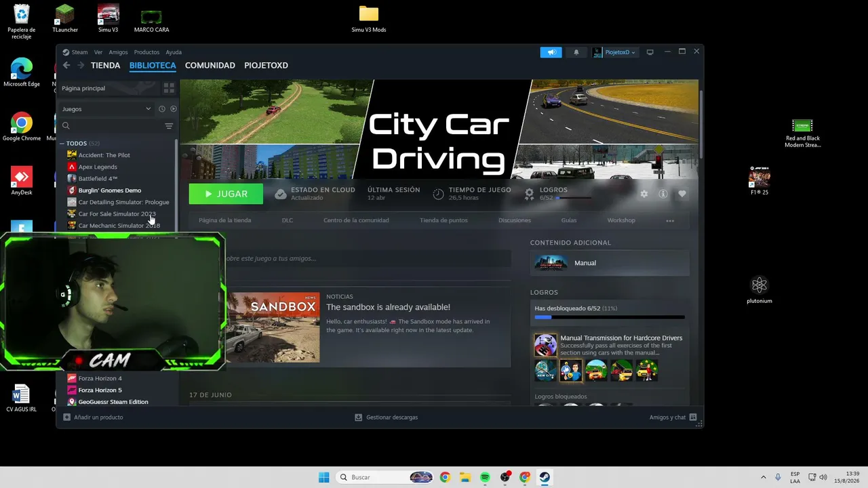Open plutonium desktop shortcut
868x488 pixels.
pos(759,289)
